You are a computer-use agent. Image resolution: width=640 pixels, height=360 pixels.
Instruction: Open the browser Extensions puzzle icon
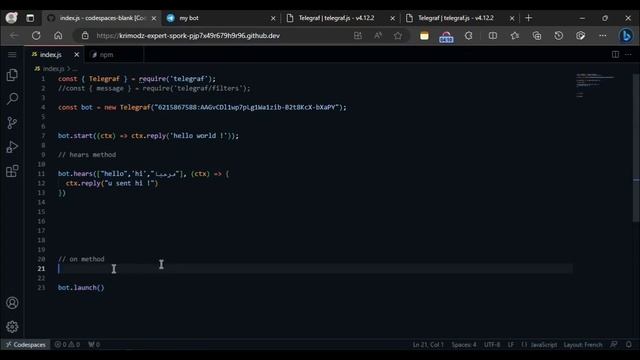point(469,36)
